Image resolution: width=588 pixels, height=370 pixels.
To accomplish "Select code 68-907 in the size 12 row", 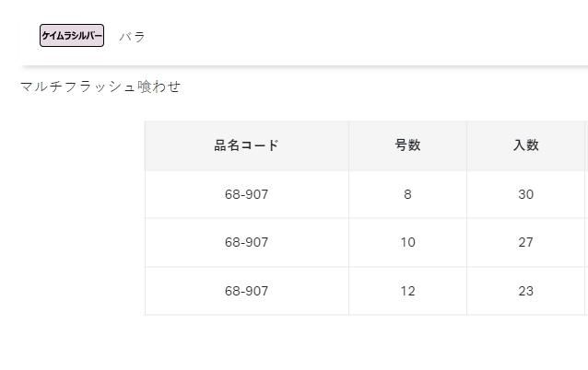I will point(246,291).
